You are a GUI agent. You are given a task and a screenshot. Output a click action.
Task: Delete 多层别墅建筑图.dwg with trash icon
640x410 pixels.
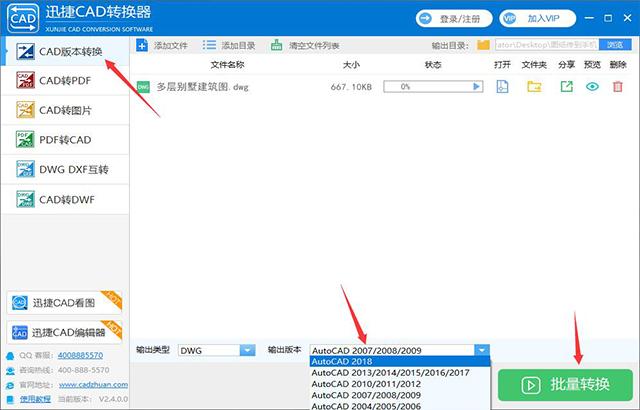(618, 86)
